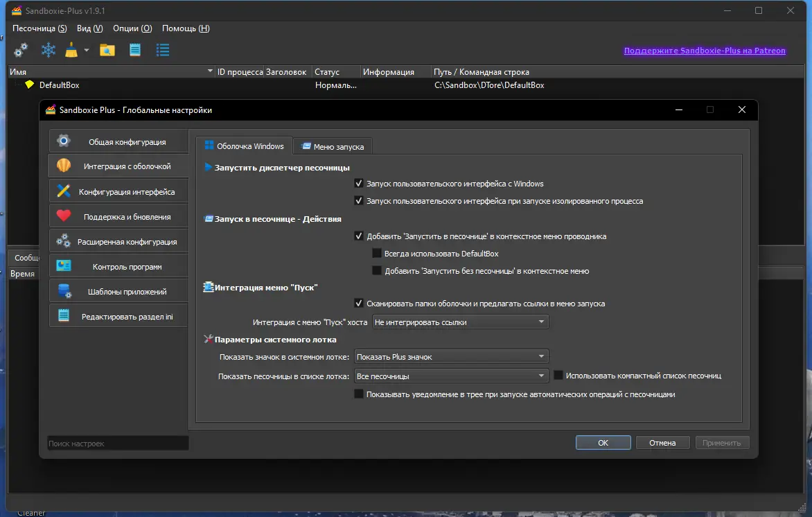This screenshot has height=517, width=812.
Task: Click the icon beside Запуск в песочнице - Действия
Action: [x=209, y=218]
